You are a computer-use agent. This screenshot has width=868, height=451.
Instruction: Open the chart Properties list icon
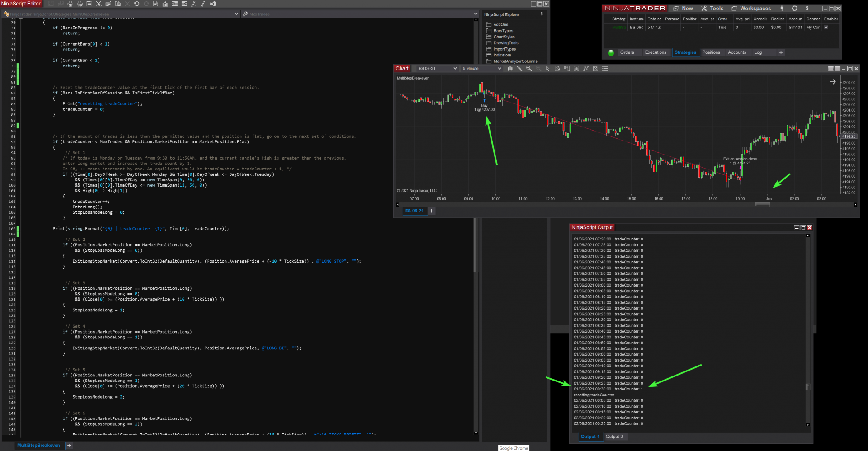point(605,69)
